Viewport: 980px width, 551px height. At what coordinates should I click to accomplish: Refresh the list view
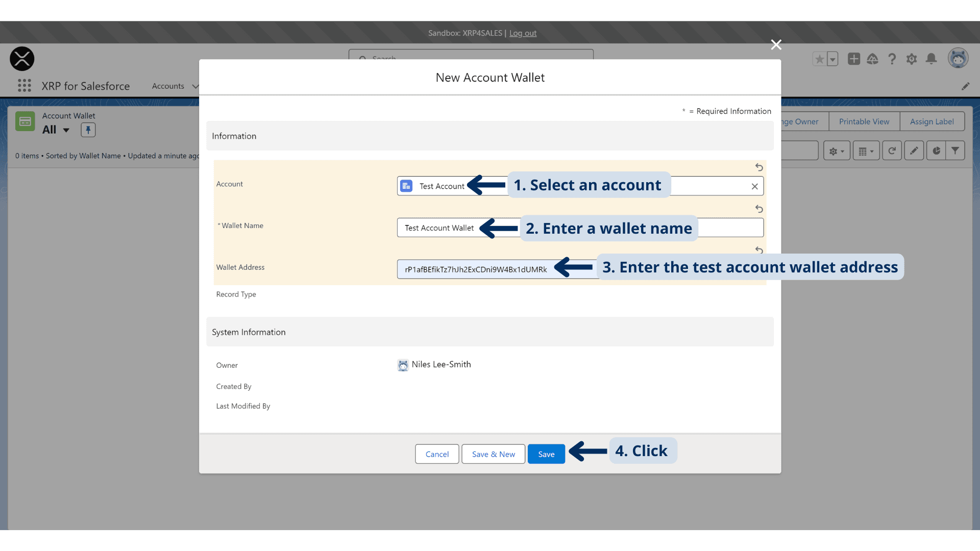coord(892,151)
